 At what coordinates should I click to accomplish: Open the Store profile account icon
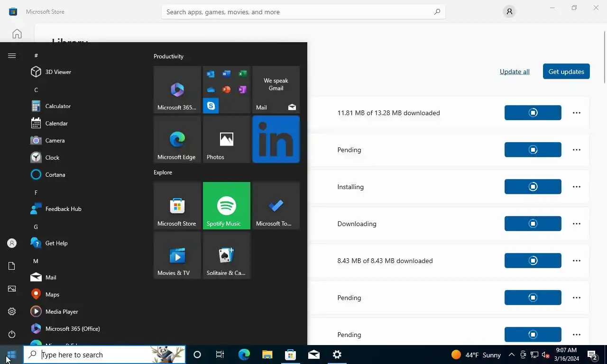(x=509, y=12)
